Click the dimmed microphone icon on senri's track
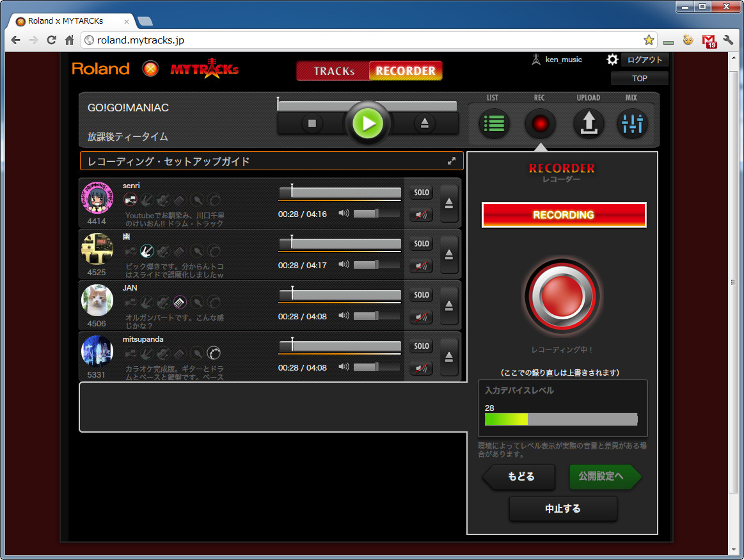The image size is (744, 560). point(197,200)
